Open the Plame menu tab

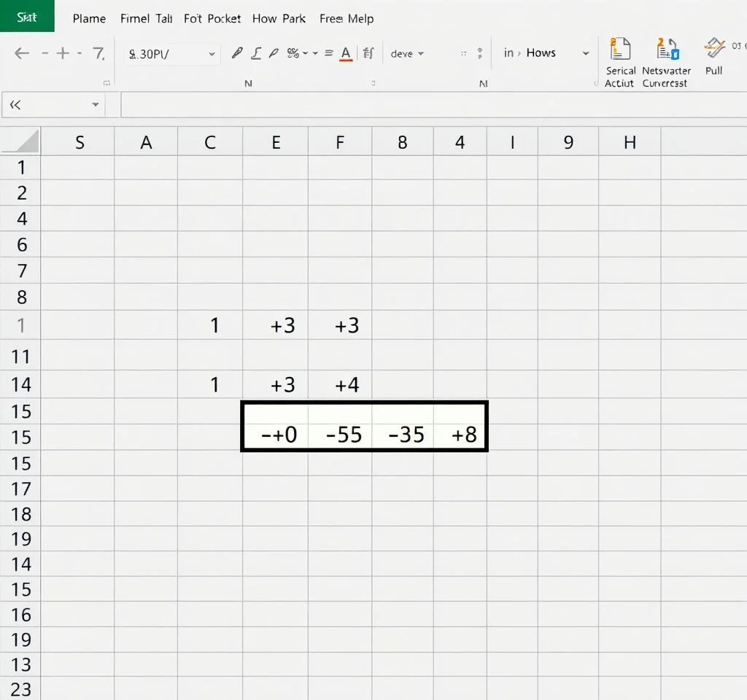pyautogui.click(x=89, y=18)
